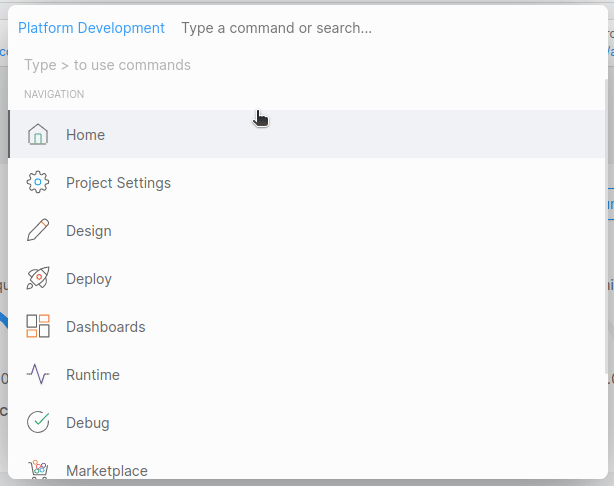Click the Home house icon
Image resolution: width=614 pixels, height=486 pixels.
(x=38, y=134)
